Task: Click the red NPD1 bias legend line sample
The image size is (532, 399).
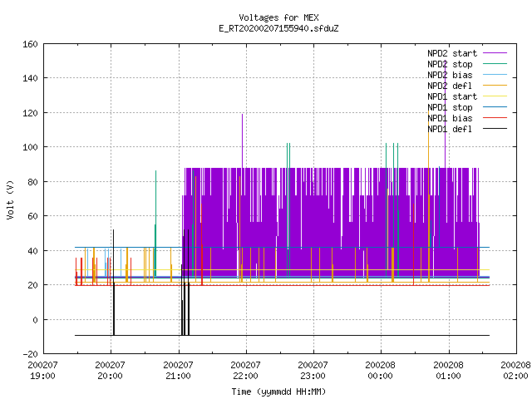Action: pyautogui.click(x=495, y=118)
